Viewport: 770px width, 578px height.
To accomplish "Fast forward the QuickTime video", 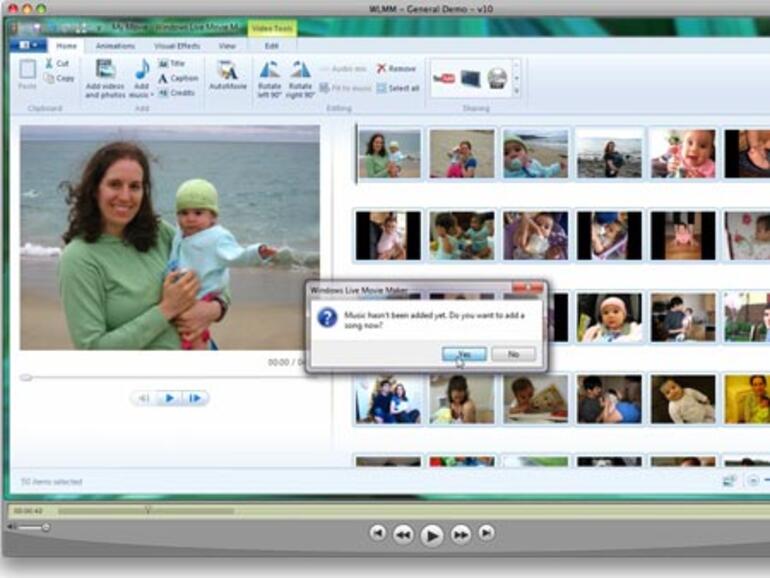I will [461, 534].
